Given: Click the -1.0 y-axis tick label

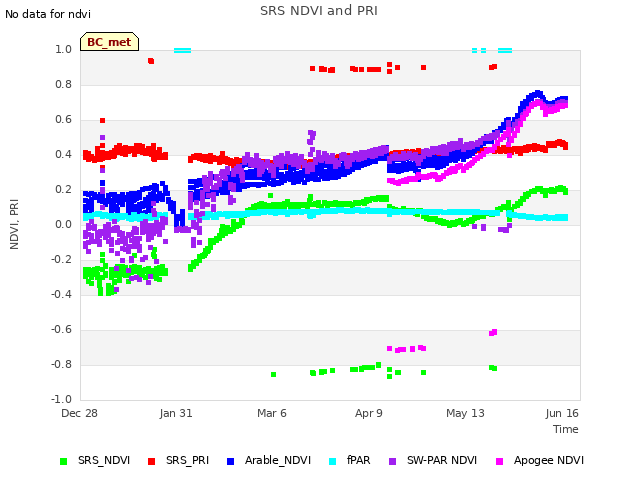Looking at the screenshot, I should coord(61,399).
